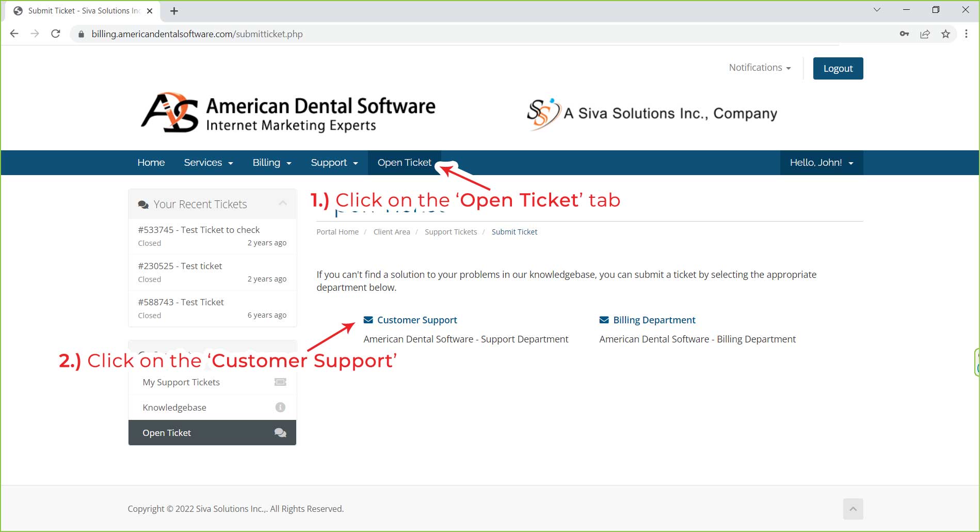This screenshot has width=980, height=532.
Task: Expand the Services dropdown menu
Action: pos(208,163)
